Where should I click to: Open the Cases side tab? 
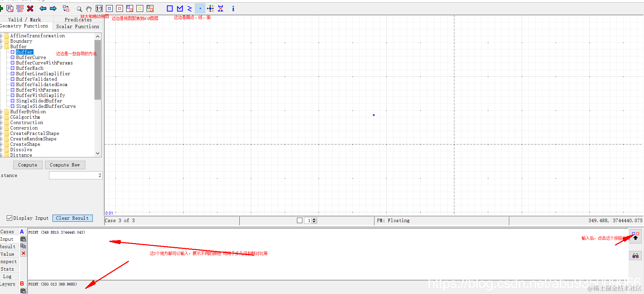coord(7,232)
